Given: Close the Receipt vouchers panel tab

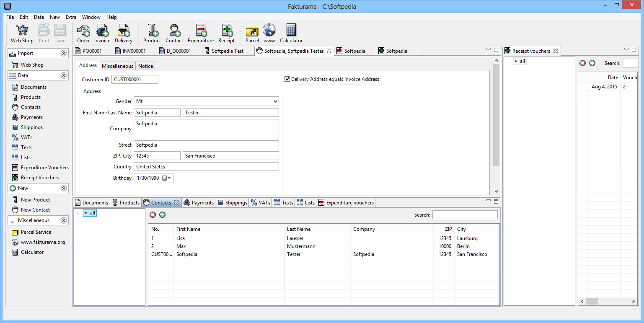Looking at the screenshot, I should pos(556,51).
